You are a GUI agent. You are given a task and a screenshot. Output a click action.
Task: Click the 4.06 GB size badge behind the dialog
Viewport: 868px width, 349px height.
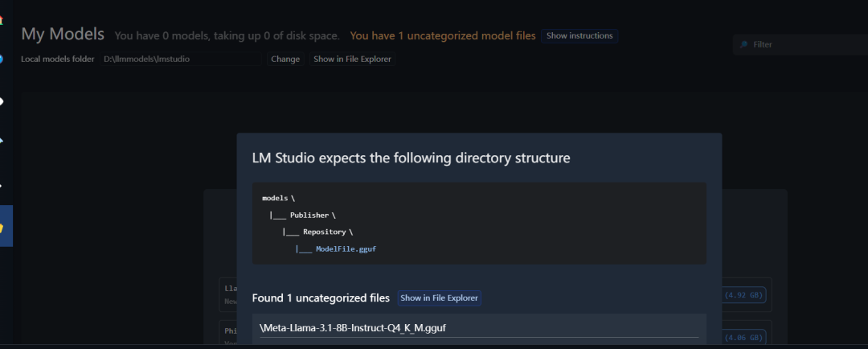pos(744,337)
